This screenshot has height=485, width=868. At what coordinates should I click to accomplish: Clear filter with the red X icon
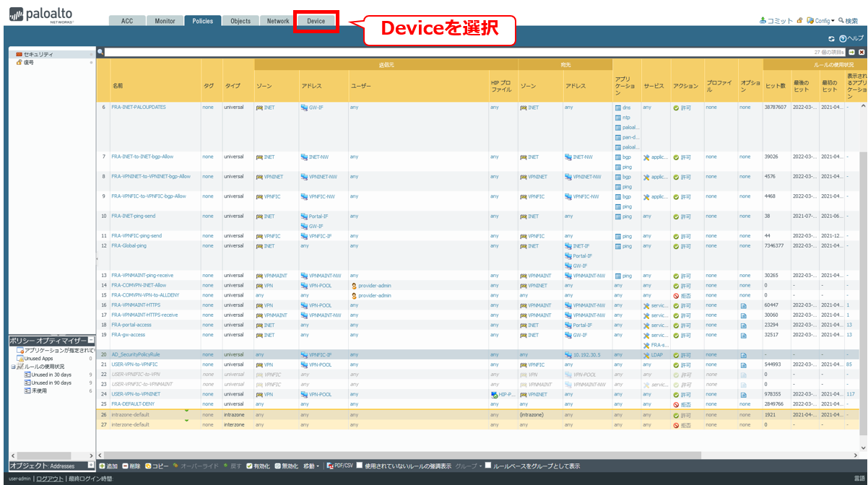coord(862,52)
